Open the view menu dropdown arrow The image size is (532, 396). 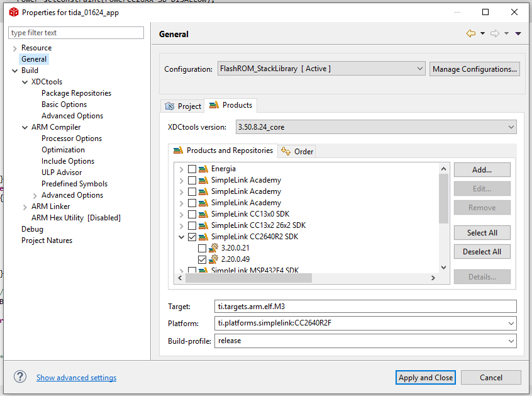[x=518, y=33]
